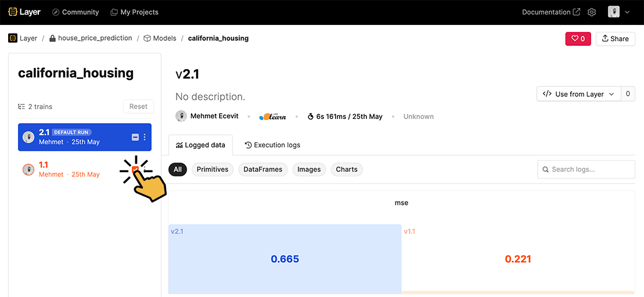The image size is (644, 297).
Task: Open house_price_prediction project breadcrumb
Action: (x=95, y=38)
